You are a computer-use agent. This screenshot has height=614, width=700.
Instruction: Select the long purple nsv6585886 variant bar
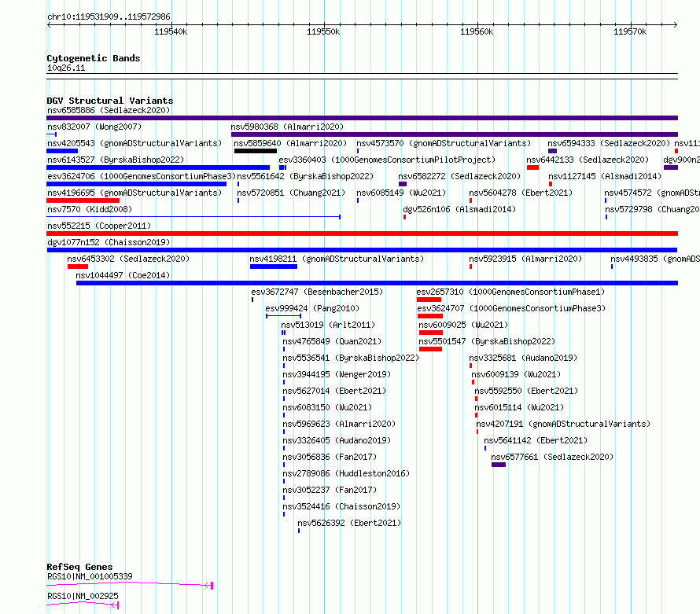[362, 118]
